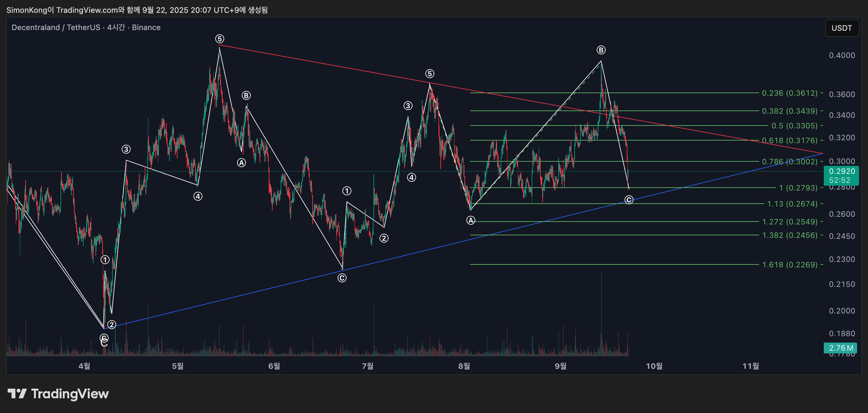Select the rightmost Ⓑ wave label at the September peak

tap(601, 50)
